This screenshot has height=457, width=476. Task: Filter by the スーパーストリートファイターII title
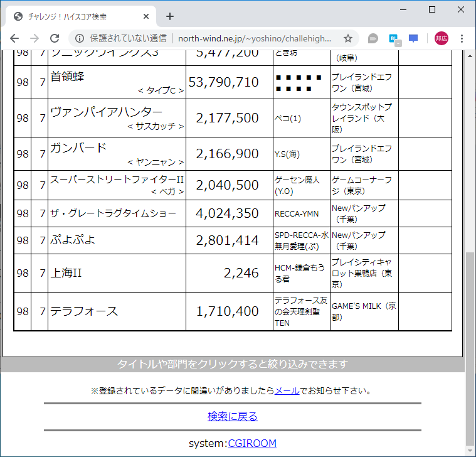point(117,180)
